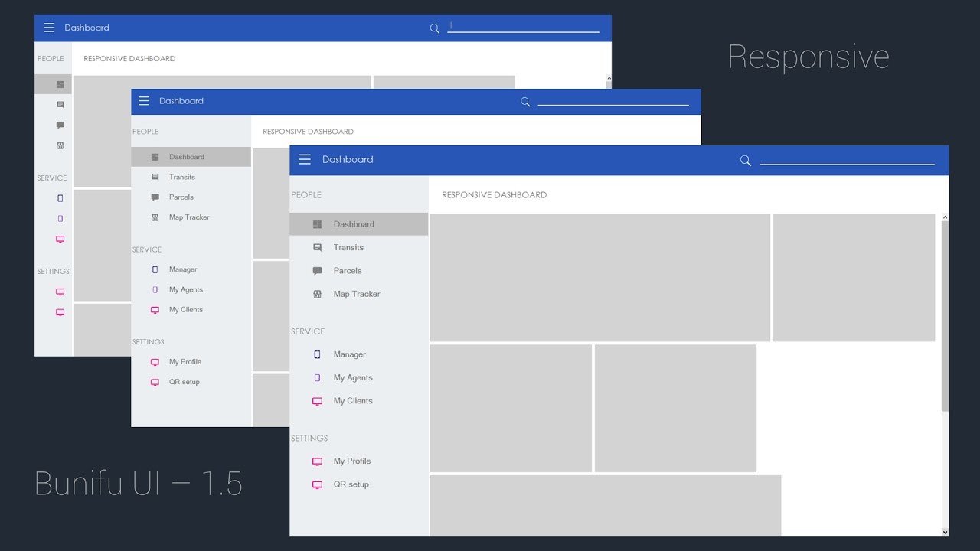Viewport: 980px width, 551px height.
Task: Select Dashboard in the middle window sidebar
Action: point(191,157)
